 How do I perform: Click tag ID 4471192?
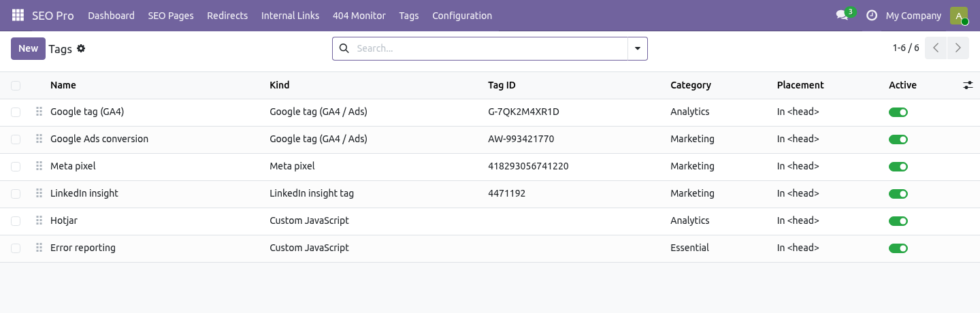(x=506, y=193)
